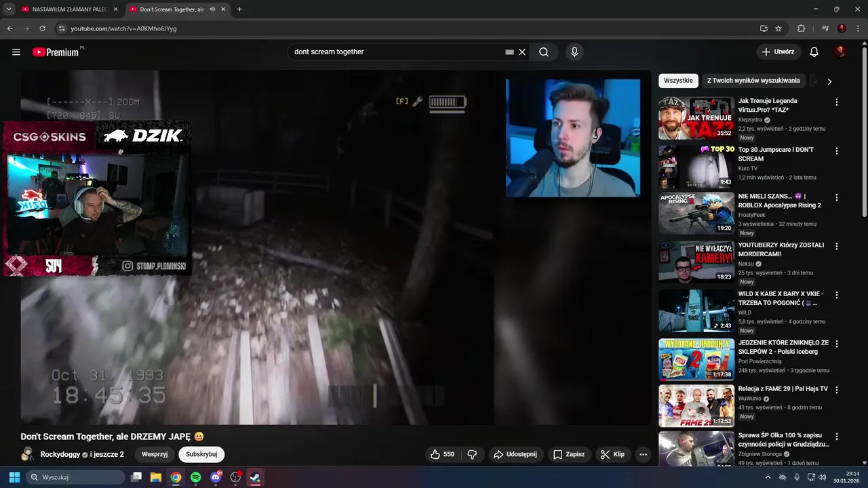Open Chrome profile avatar
Viewport: 868px width, 488px height.
coord(842,28)
